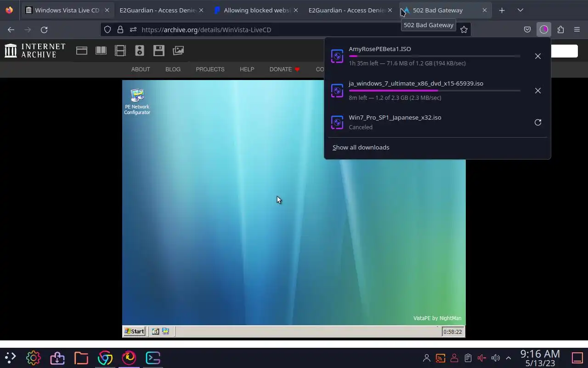Close the Windows Vista Live CD tab
This screenshot has width=588, height=368.
point(107,10)
